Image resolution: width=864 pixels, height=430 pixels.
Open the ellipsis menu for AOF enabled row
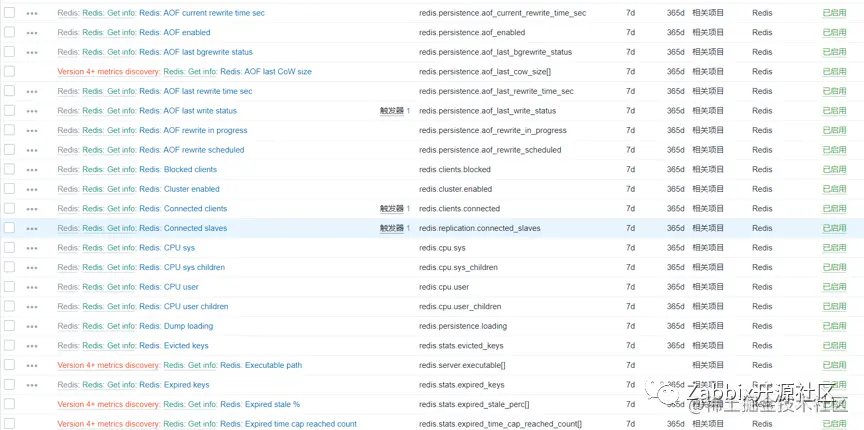click(32, 33)
